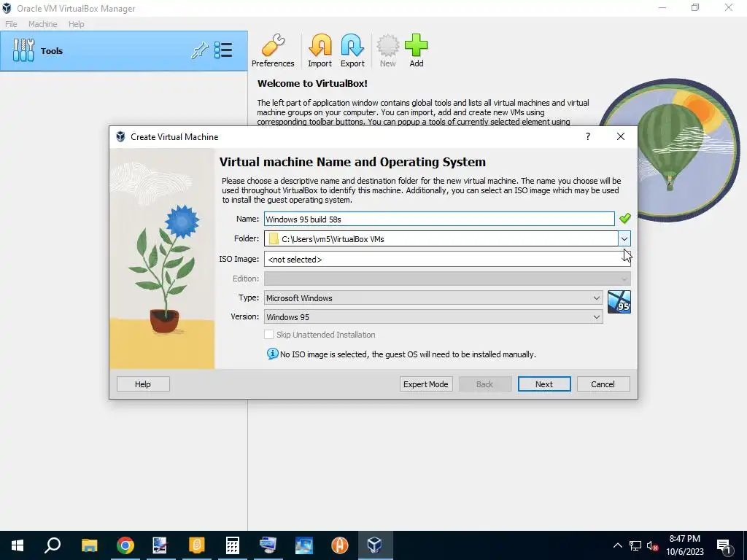Click the green Add machine icon
747x560 pixels.
coord(417,51)
